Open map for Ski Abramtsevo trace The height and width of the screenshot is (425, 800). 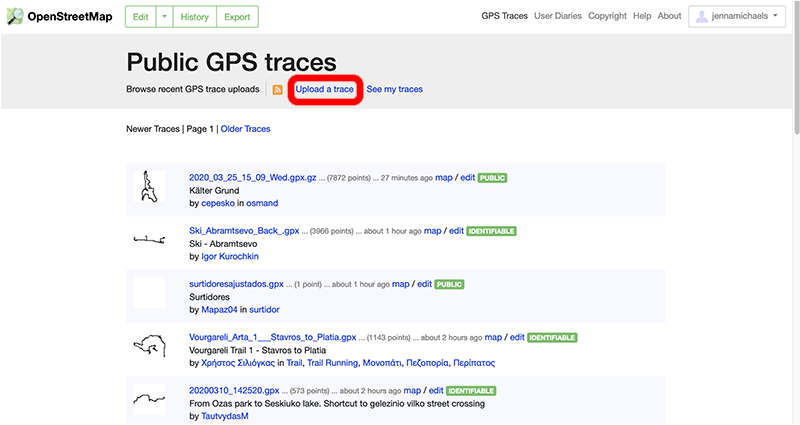pyautogui.click(x=433, y=231)
